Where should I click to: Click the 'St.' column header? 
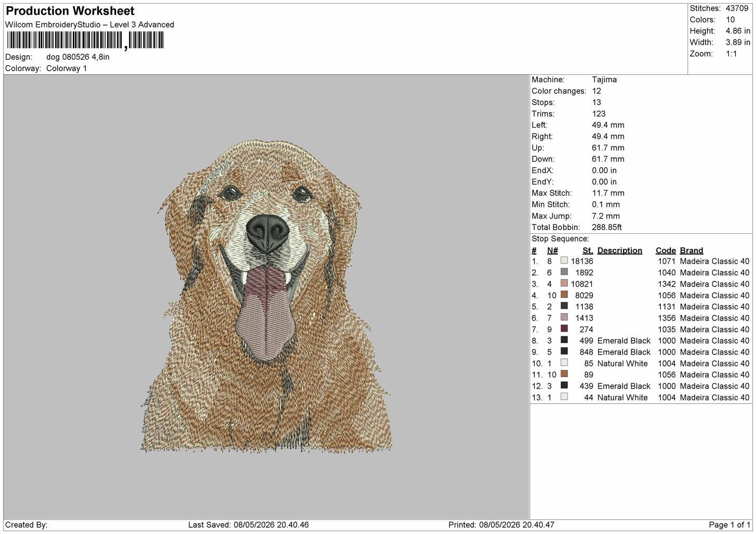(x=588, y=251)
